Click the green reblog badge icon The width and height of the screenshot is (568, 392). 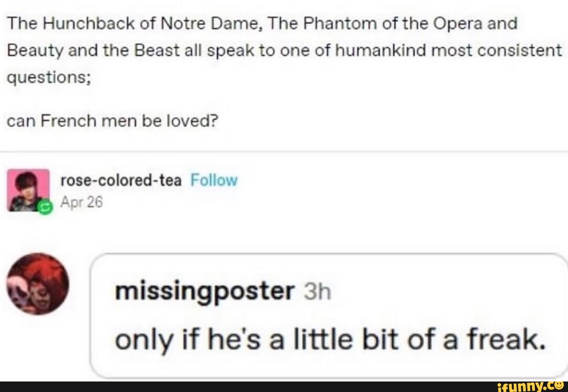44,208
